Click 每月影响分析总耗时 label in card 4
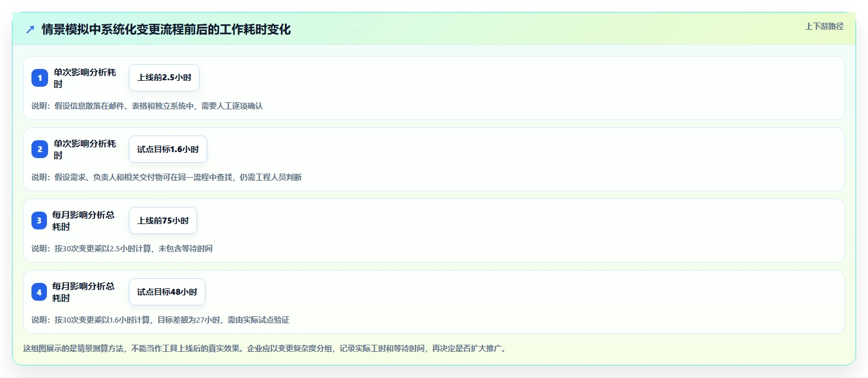 (x=84, y=292)
